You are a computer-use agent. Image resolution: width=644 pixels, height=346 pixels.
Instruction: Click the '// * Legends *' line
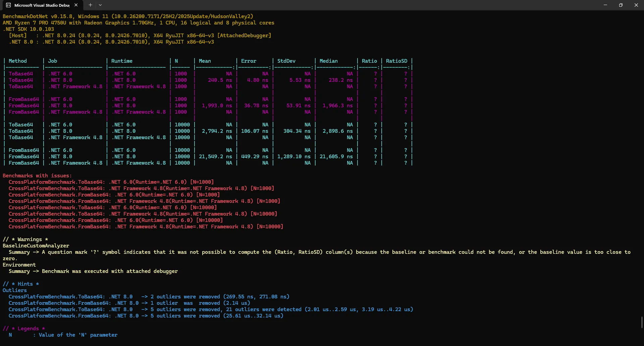click(24, 329)
